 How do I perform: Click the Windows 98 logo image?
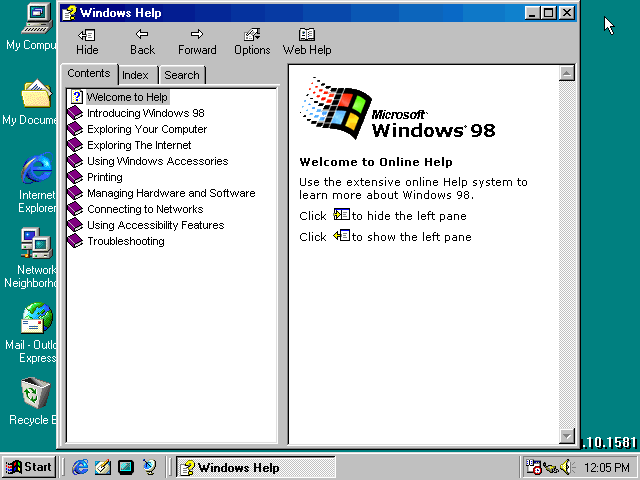397,108
